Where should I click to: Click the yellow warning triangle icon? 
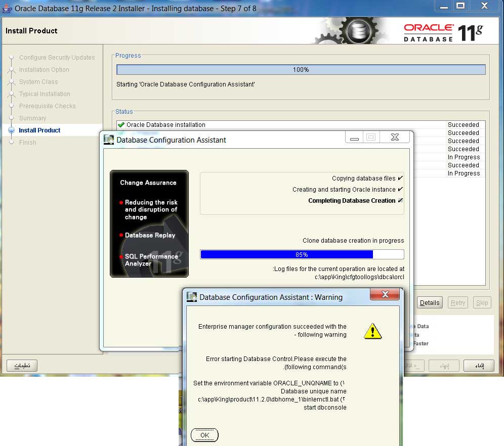(x=372, y=331)
